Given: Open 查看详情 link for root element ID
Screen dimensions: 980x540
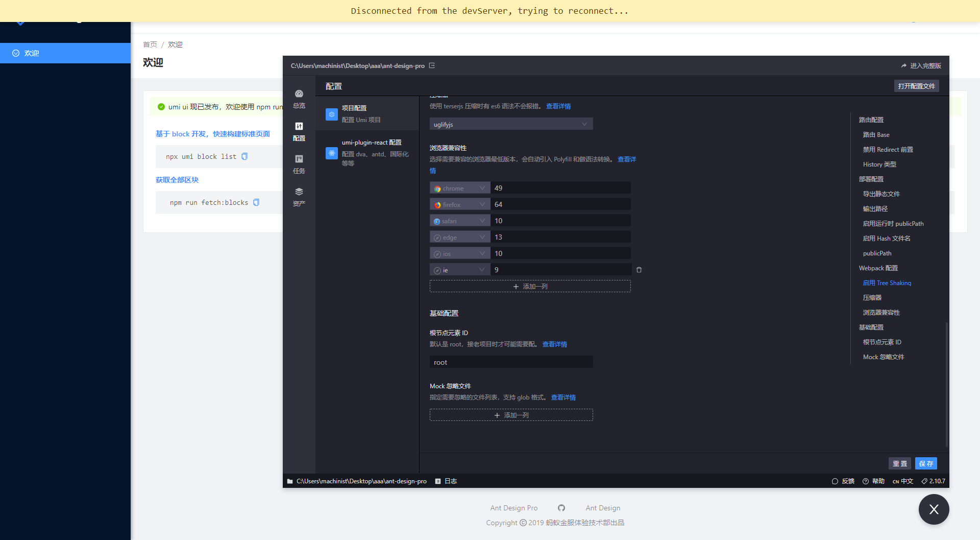Looking at the screenshot, I should tap(555, 344).
